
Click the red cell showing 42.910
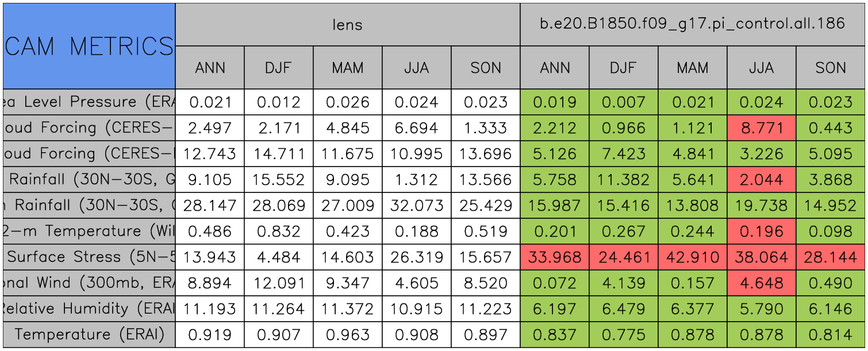tap(693, 257)
